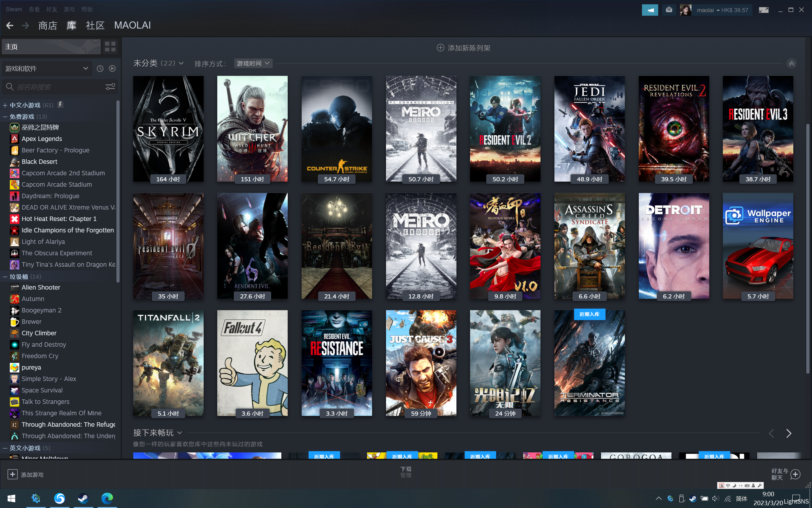Open the 游戏时间 sort dropdown

pos(253,63)
